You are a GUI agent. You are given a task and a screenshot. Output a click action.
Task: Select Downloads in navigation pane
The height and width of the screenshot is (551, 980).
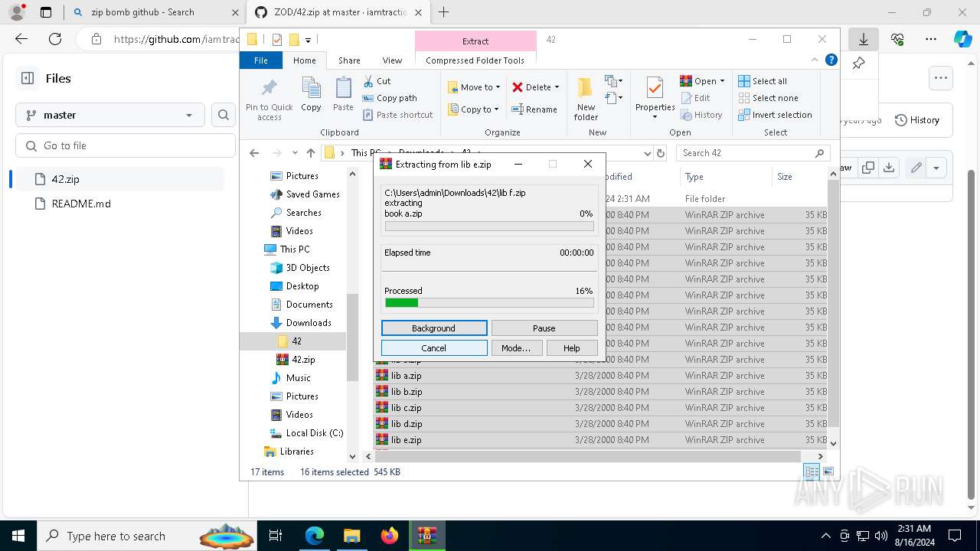point(309,323)
